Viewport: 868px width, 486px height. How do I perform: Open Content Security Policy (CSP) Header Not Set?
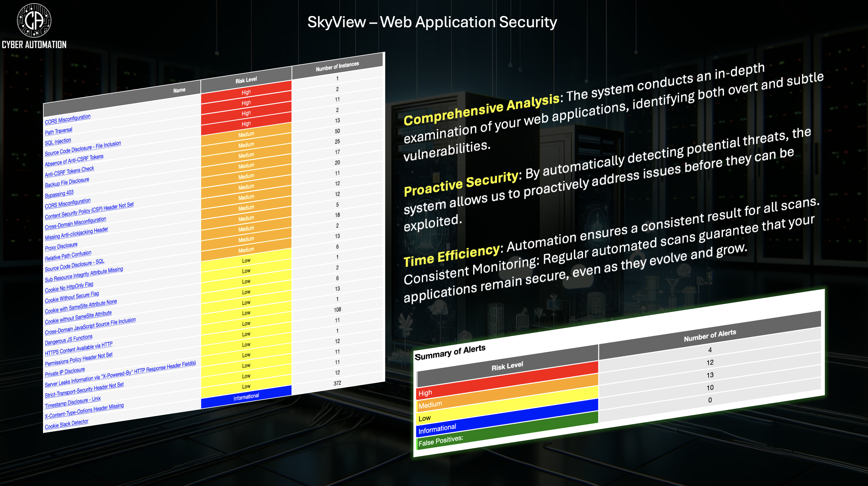89,210
